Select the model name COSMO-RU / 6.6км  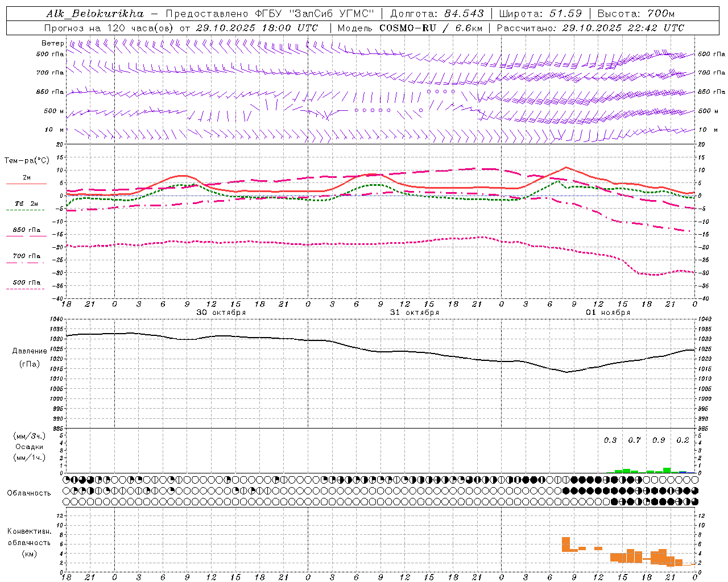coord(431,28)
